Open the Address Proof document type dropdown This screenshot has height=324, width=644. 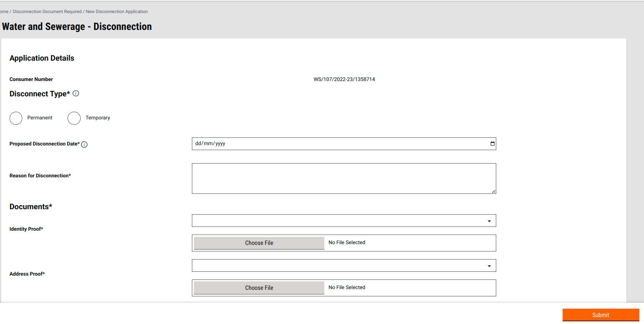tap(343, 266)
